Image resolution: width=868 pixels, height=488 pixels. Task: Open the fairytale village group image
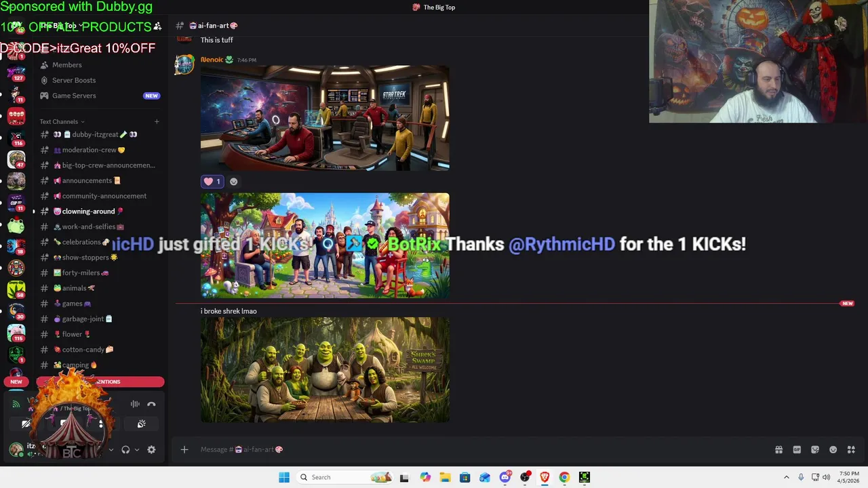pyautogui.click(x=325, y=245)
